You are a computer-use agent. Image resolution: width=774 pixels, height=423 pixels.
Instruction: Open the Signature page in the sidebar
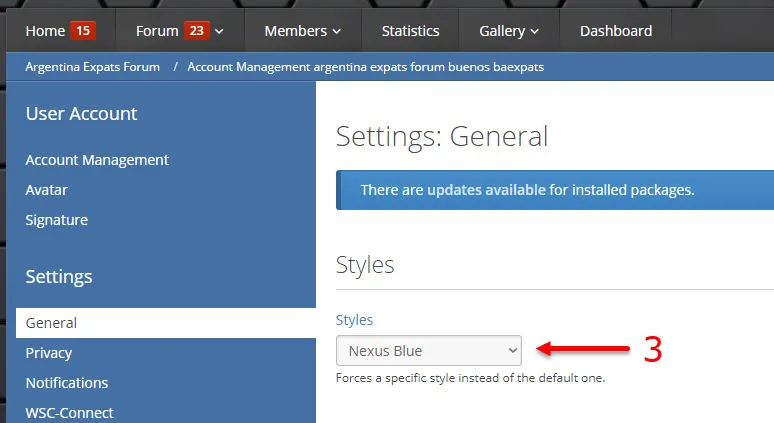[57, 220]
